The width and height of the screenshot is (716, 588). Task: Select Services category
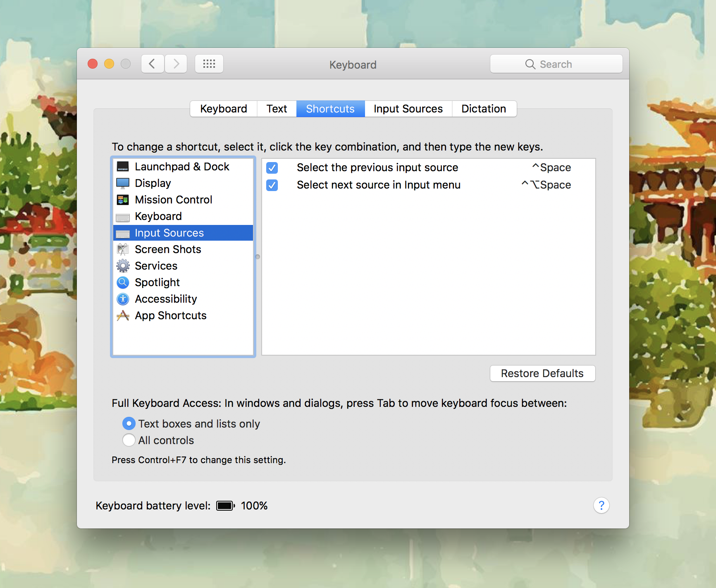coord(183,266)
